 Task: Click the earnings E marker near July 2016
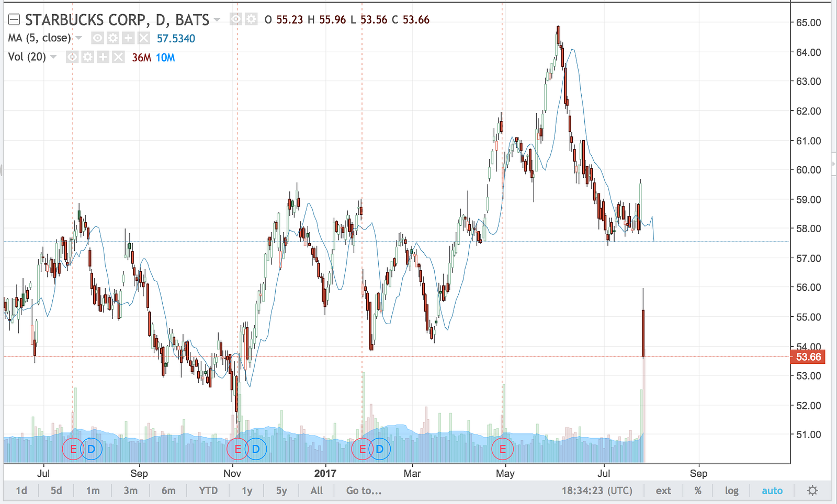(x=73, y=449)
